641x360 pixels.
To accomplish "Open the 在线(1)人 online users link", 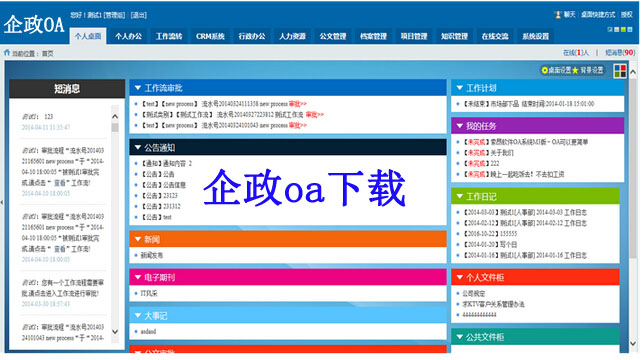I will 576,53.
